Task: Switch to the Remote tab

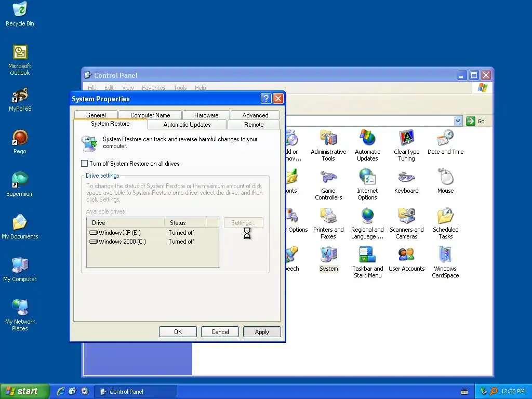Action: [x=254, y=125]
